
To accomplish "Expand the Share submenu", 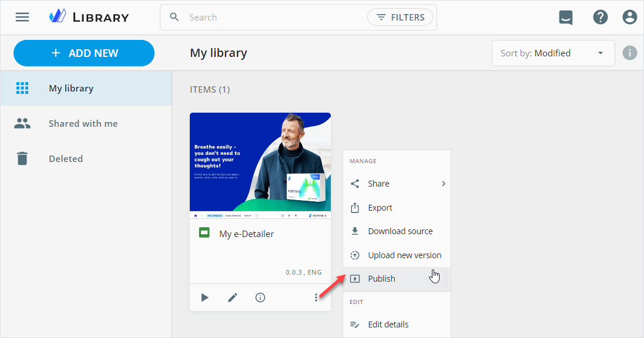I will pos(397,184).
